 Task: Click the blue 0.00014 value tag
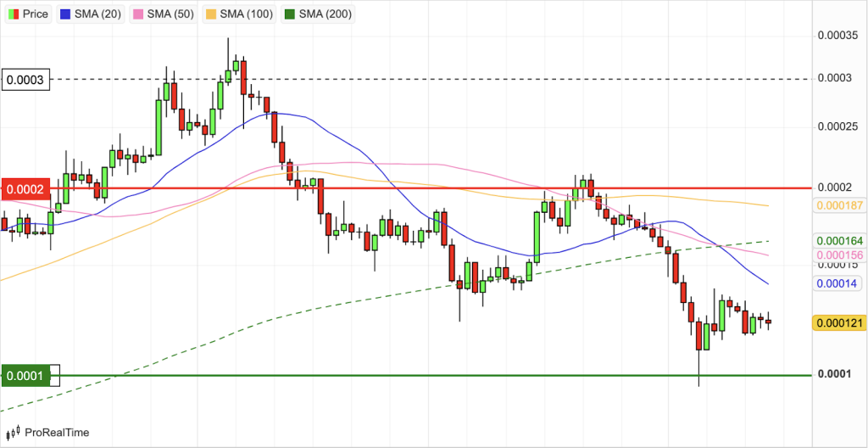pos(836,283)
